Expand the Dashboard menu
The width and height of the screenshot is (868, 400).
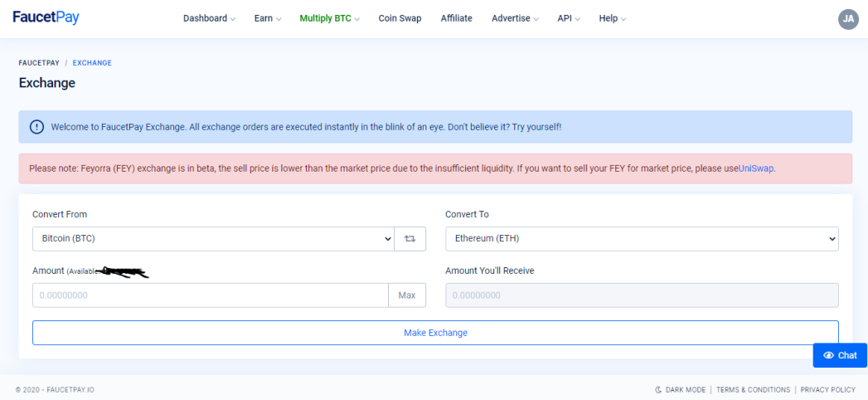pos(209,18)
